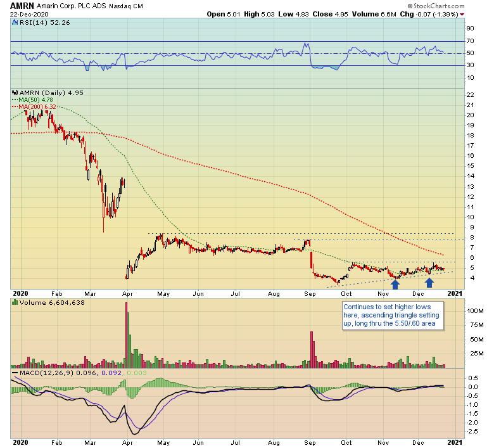Click the 30 level on the RSI axis
Image resolution: width=494 pixels, height=448 pixels.
[x=470, y=65]
